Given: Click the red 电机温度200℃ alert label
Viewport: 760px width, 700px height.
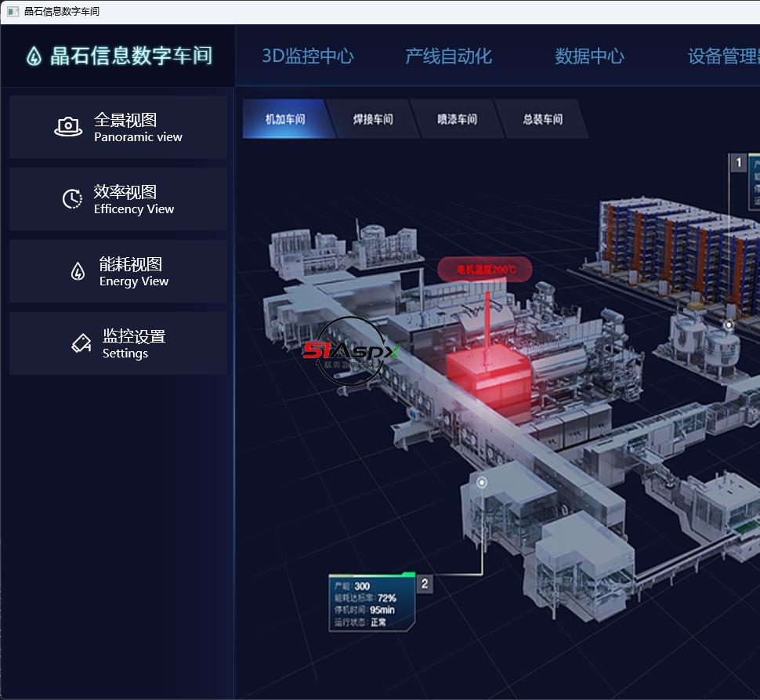Looking at the screenshot, I should click(x=485, y=269).
